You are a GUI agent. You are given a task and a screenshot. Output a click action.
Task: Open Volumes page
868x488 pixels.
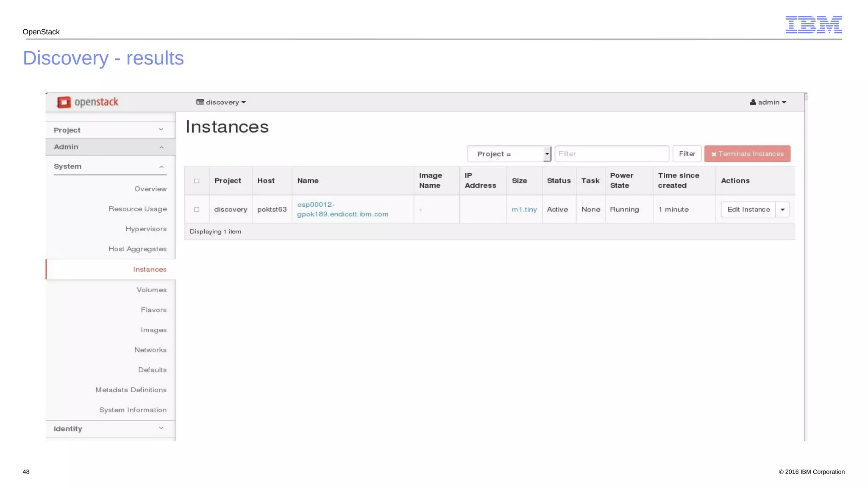(x=152, y=290)
